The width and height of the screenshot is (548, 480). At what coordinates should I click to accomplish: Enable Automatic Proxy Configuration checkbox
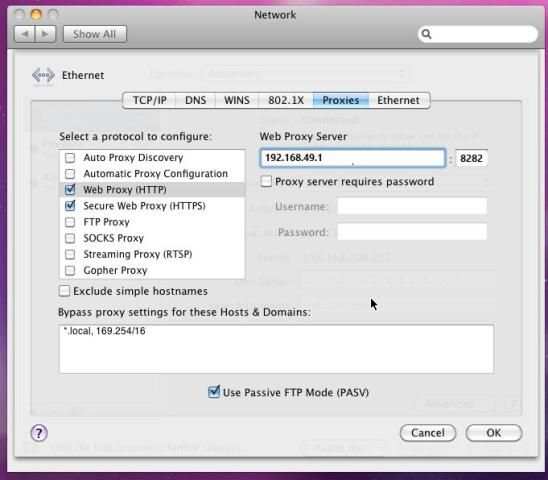click(x=70, y=174)
